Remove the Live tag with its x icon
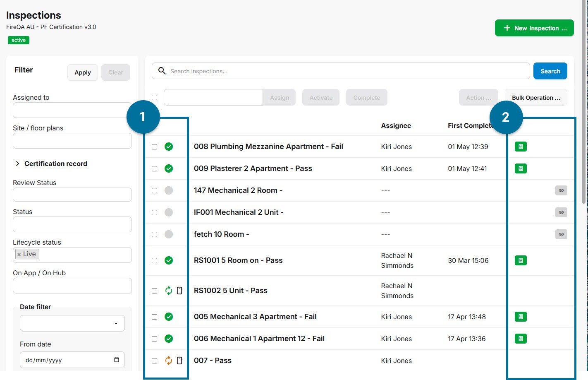588x380 pixels. point(19,254)
